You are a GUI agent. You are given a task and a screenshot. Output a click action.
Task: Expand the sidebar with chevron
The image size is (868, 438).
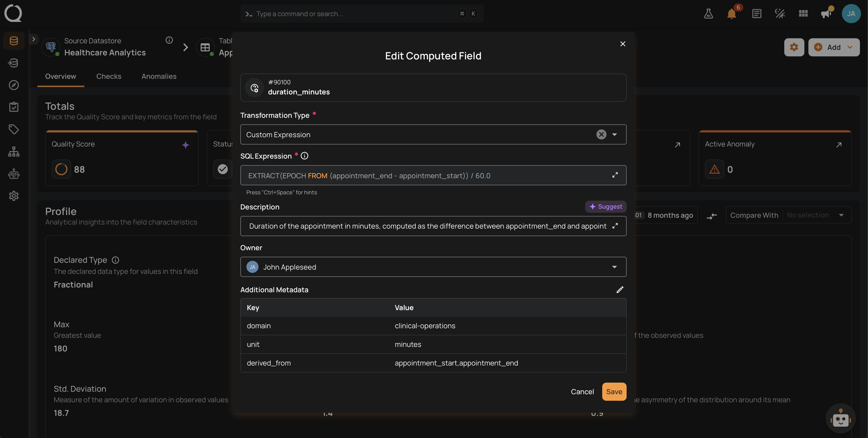point(34,39)
